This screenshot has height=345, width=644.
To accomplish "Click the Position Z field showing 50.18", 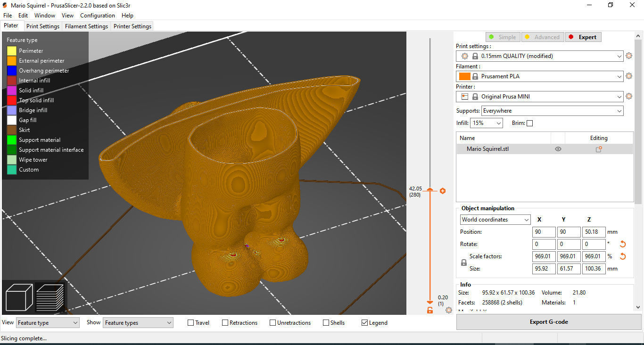I will [x=594, y=232].
